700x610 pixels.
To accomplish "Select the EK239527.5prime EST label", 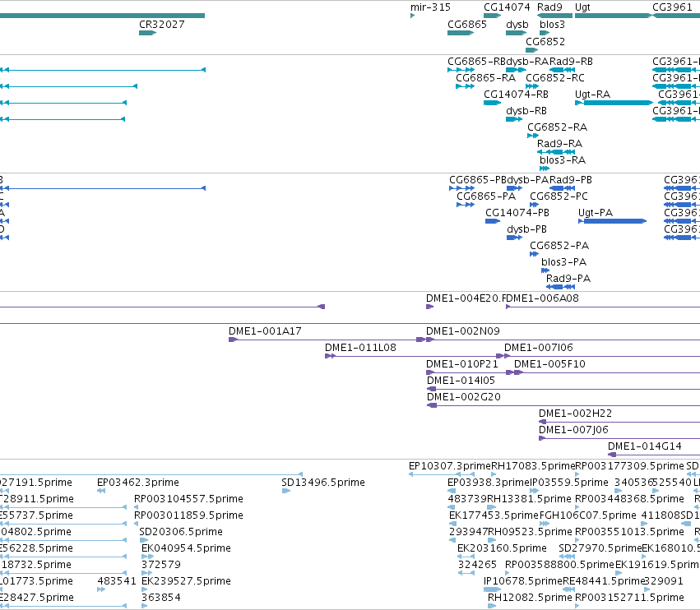I will click(186, 581).
